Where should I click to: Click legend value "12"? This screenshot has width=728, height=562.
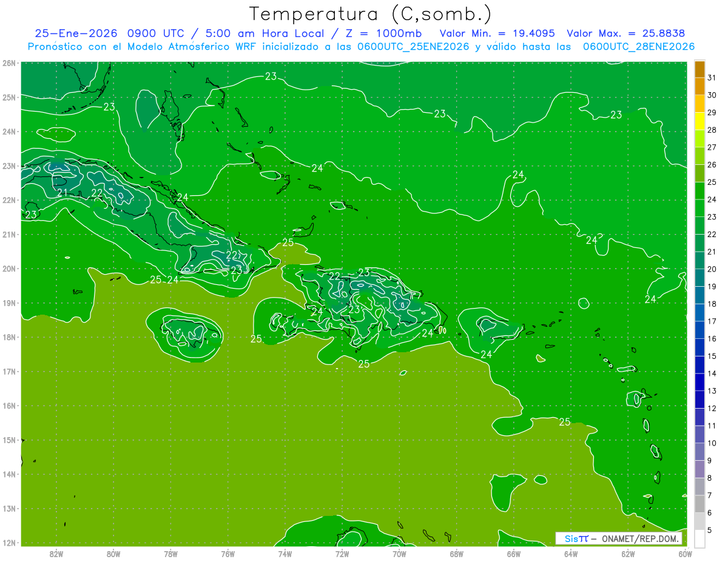(x=712, y=408)
